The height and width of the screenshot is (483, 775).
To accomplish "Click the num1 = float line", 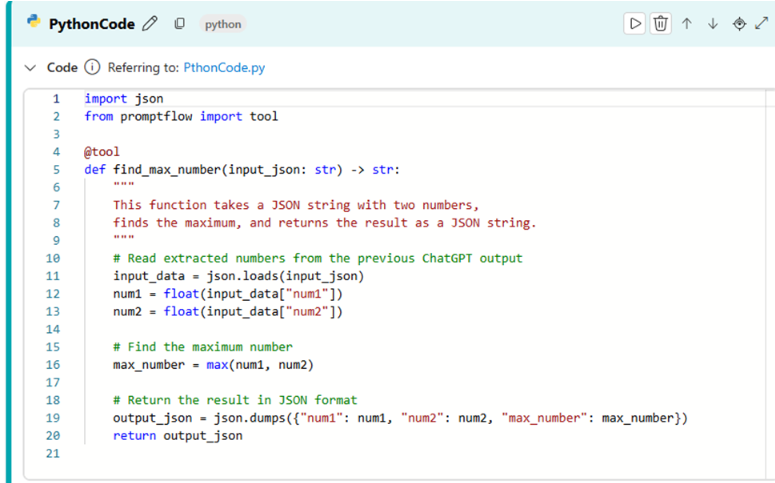I will [x=227, y=294].
